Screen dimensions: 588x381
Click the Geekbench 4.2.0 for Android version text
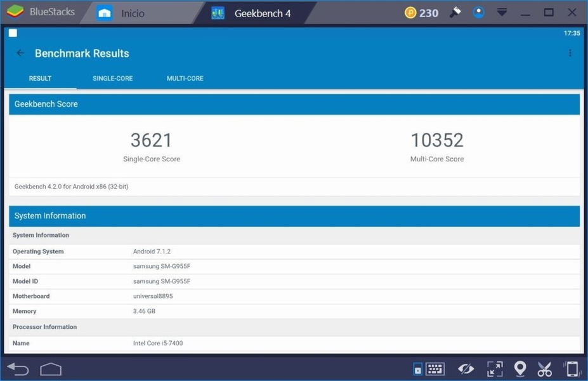tap(71, 187)
